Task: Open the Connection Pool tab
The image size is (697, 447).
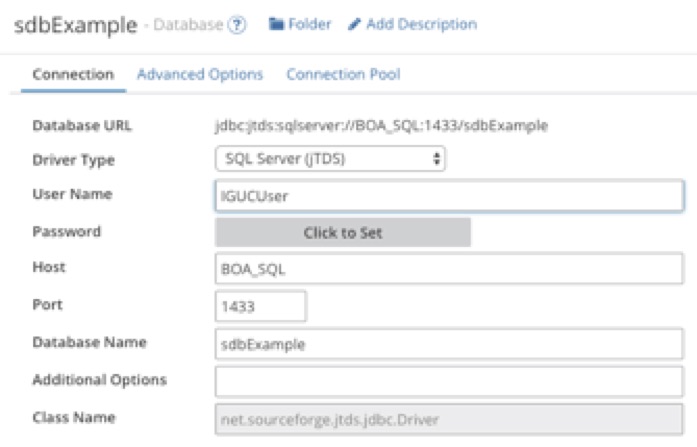Action: tap(343, 74)
